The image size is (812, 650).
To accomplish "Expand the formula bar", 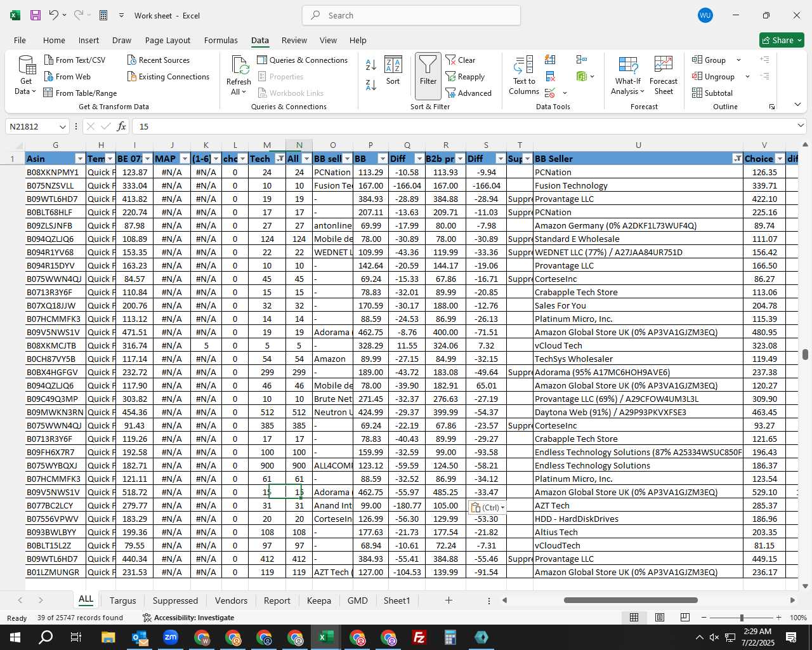I will click(x=801, y=126).
